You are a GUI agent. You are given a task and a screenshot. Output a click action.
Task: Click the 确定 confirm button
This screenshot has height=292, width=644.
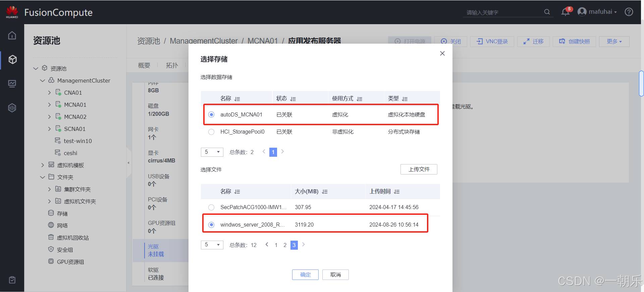tap(305, 275)
